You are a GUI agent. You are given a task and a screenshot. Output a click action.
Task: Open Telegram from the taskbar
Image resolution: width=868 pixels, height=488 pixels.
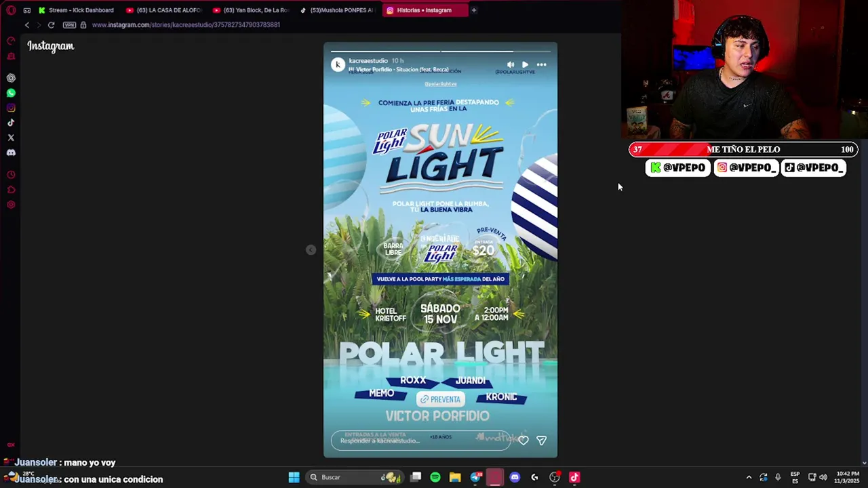[x=475, y=477]
